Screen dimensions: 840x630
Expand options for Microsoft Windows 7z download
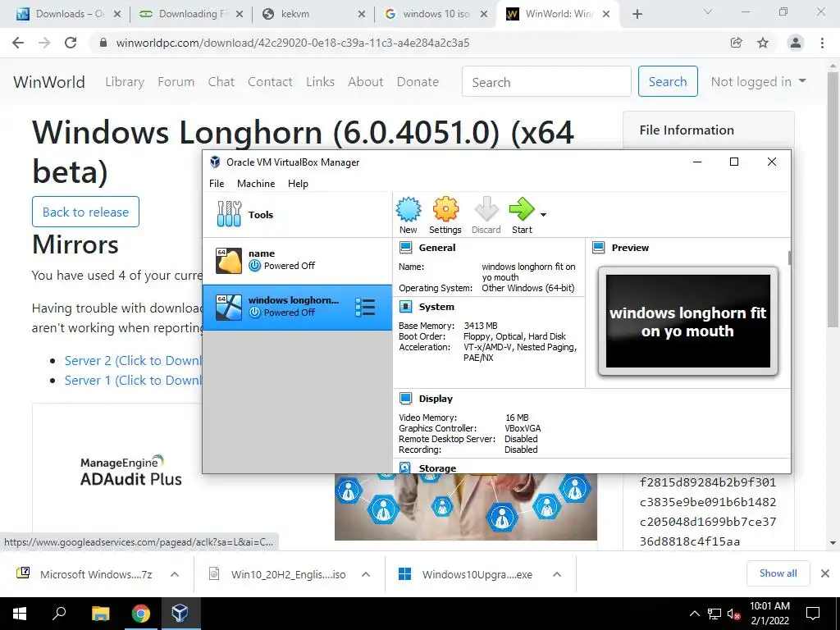tap(175, 574)
